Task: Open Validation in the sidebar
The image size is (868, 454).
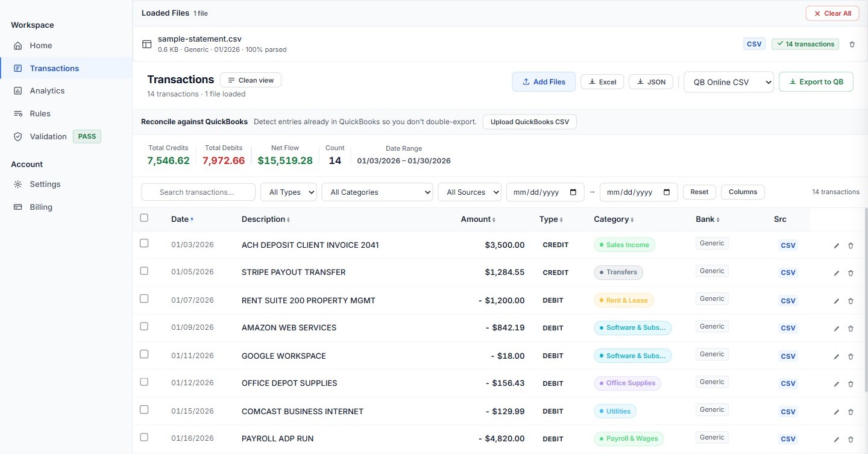Action: click(66, 136)
